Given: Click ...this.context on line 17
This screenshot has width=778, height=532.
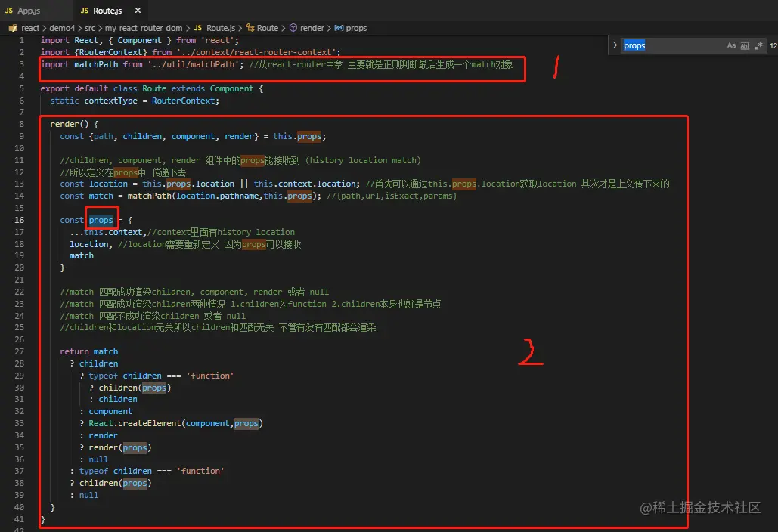Looking at the screenshot, I should (106, 232).
